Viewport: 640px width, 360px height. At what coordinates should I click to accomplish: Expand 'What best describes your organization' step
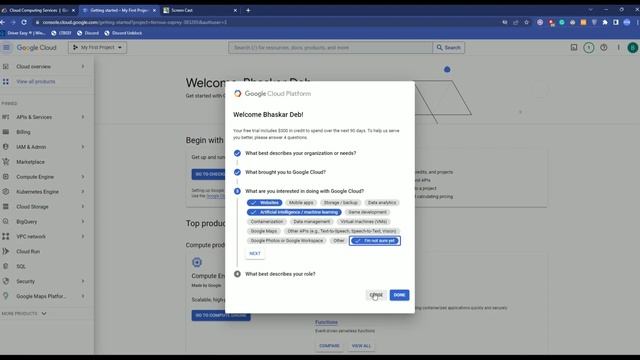pyautogui.click(x=300, y=153)
